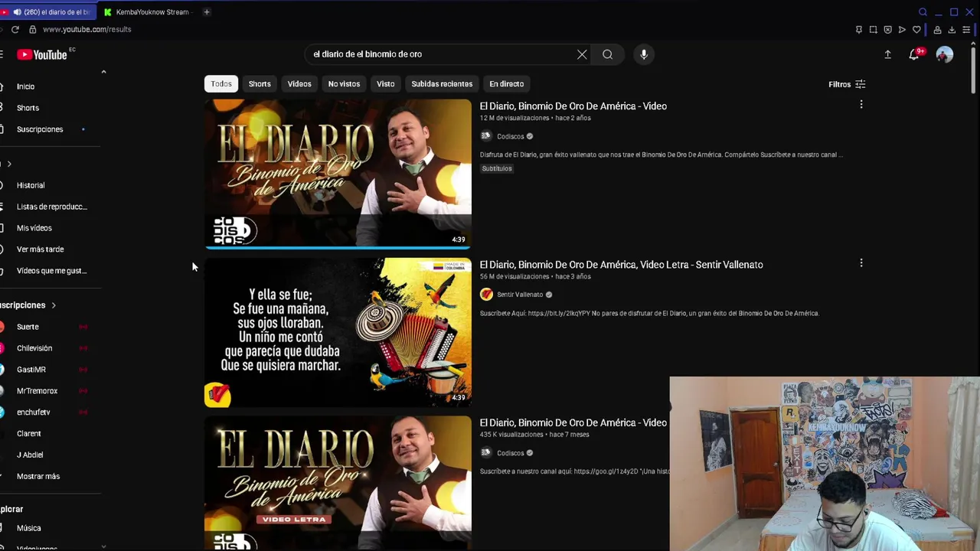The height and width of the screenshot is (551, 980).
Task: Open first 'El Diario, Binomio De Oro' video title
Action: click(573, 106)
